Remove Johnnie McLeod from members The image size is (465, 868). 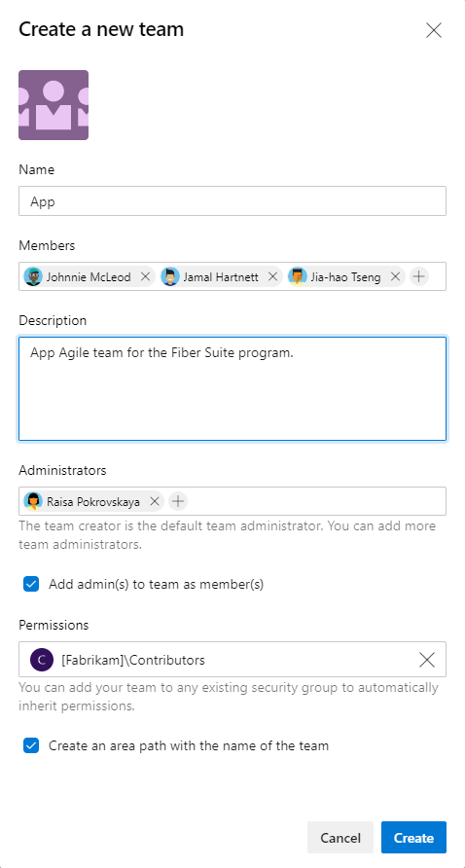(x=146, y=276)
